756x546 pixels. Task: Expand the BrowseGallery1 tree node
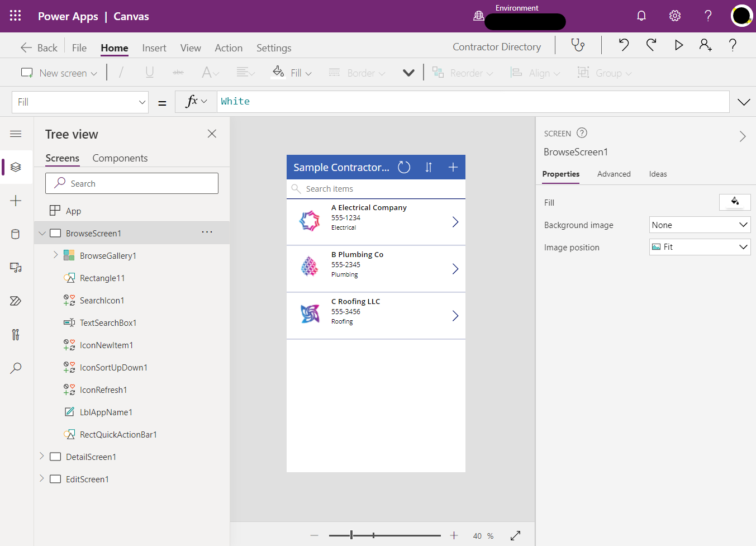55,255
